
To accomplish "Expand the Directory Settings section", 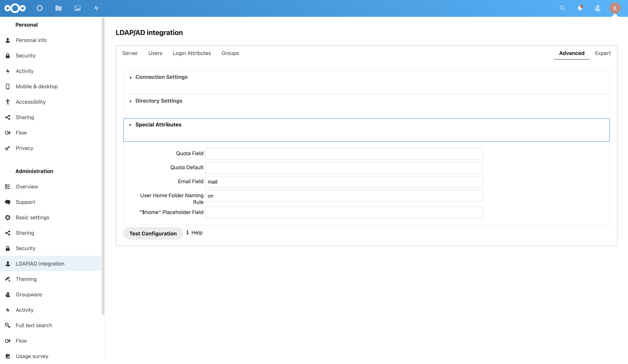I will point(159,101).
